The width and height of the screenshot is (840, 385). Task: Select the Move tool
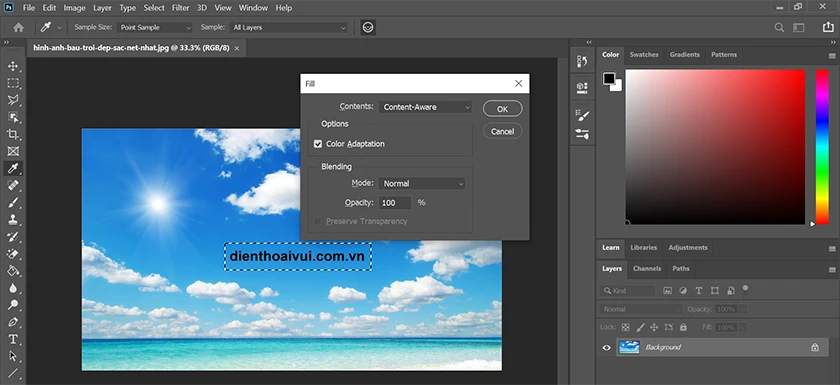tap(13, 66)
